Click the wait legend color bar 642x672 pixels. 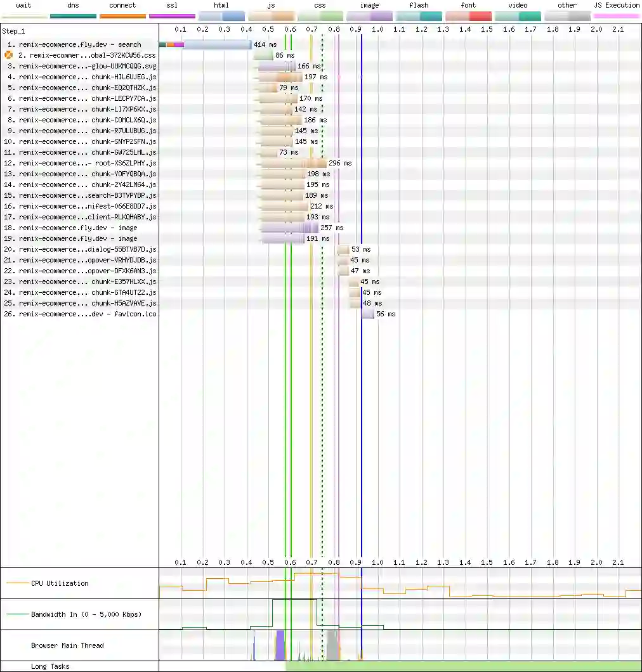coord(24,16)
